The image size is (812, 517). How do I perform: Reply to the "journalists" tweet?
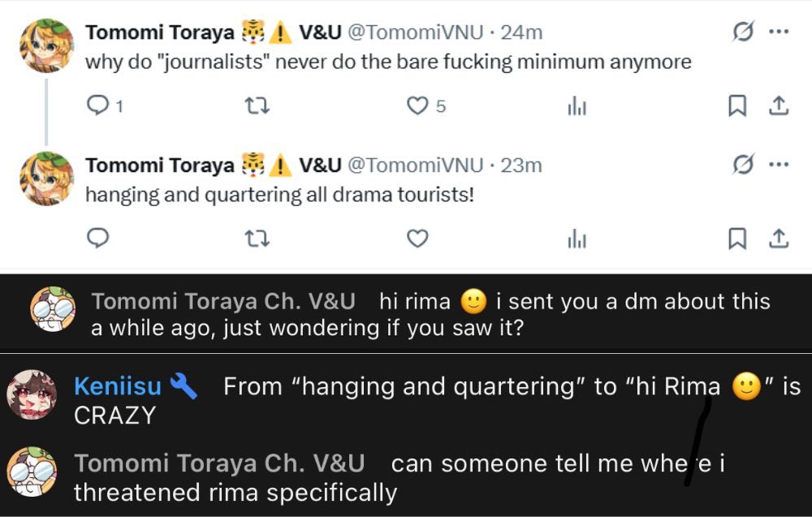pyautogui.click(x=97, y=106)
